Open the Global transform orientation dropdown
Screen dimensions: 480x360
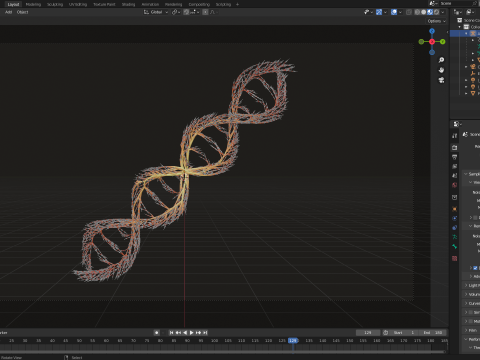(156, 12)
